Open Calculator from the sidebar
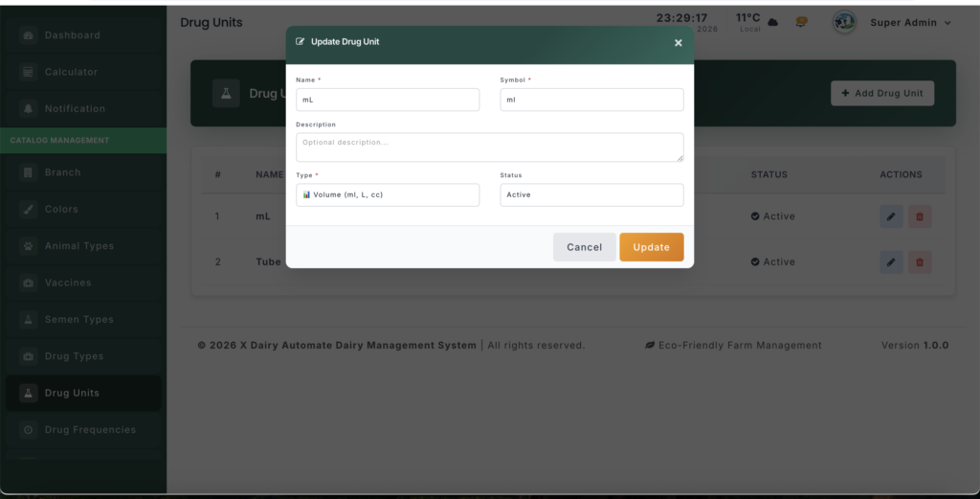 click(71, 72)
